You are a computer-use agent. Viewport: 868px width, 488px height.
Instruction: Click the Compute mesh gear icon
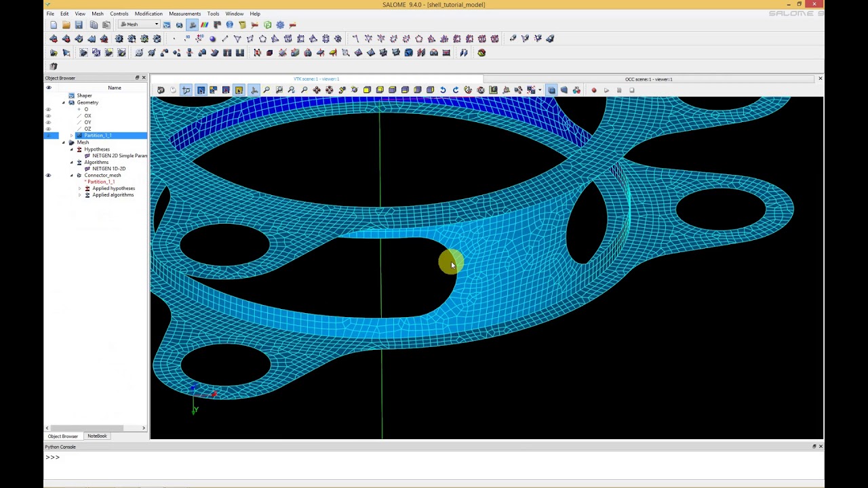click(119, 39)
